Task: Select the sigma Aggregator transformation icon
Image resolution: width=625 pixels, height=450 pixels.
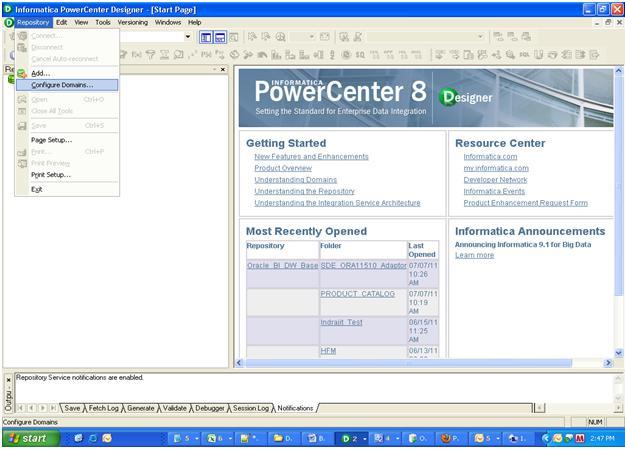Action: pyautogui.click(x=165, y=55)
